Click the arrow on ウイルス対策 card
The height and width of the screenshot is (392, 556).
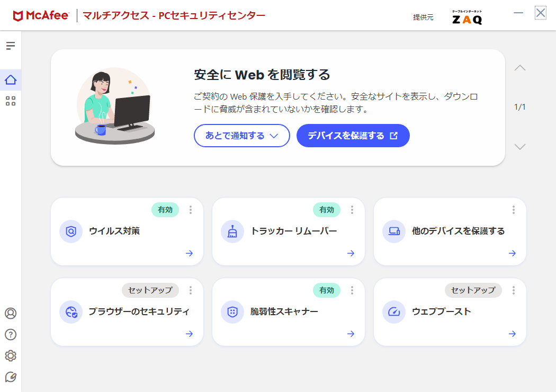(190, 253)
